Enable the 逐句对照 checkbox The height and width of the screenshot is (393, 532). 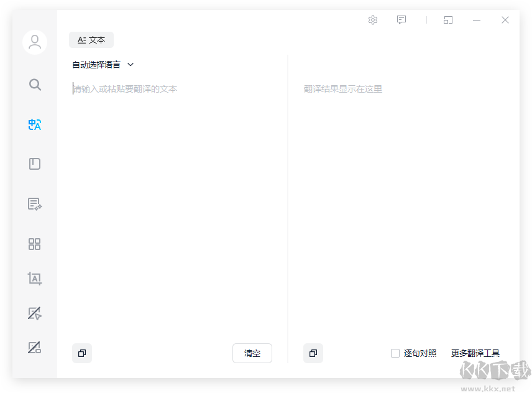(x=395, y=353)
